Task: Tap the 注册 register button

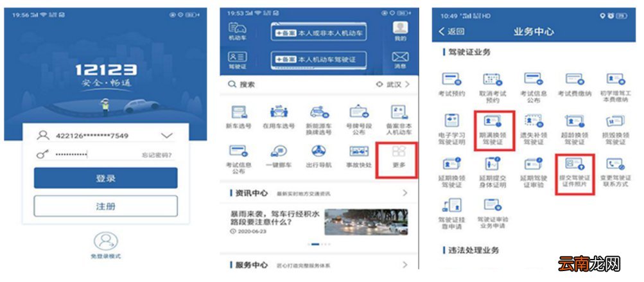Action: pos(105,206)
